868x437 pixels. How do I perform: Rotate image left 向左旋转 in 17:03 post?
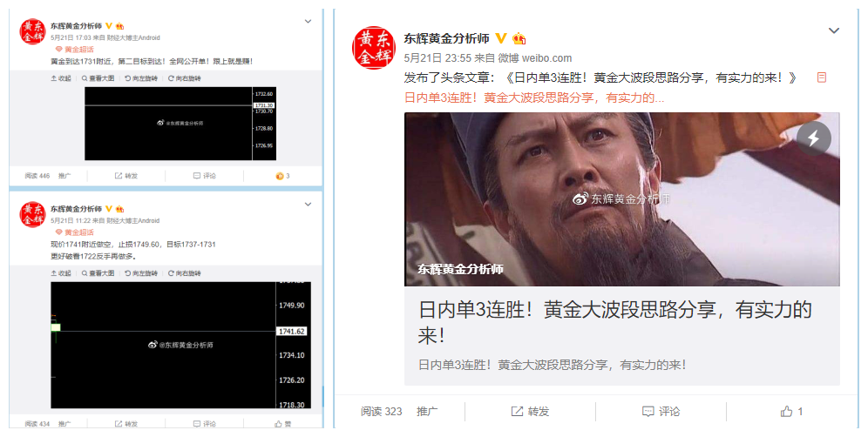click(x=141, y=78)
